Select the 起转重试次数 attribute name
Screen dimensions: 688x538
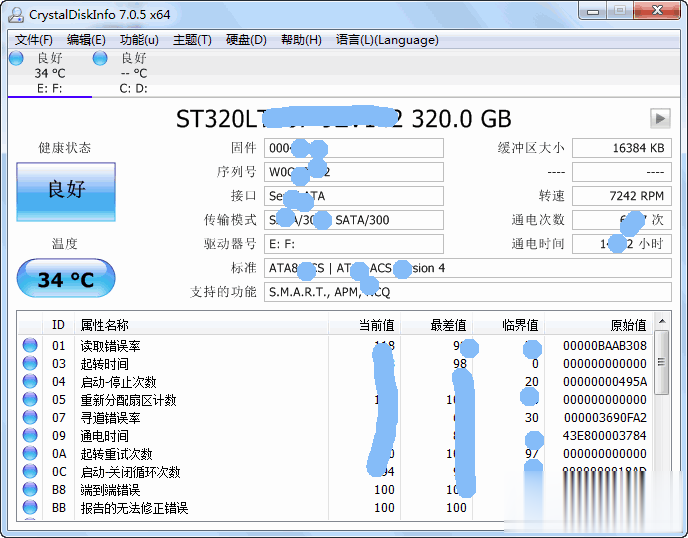click(116, 454)
